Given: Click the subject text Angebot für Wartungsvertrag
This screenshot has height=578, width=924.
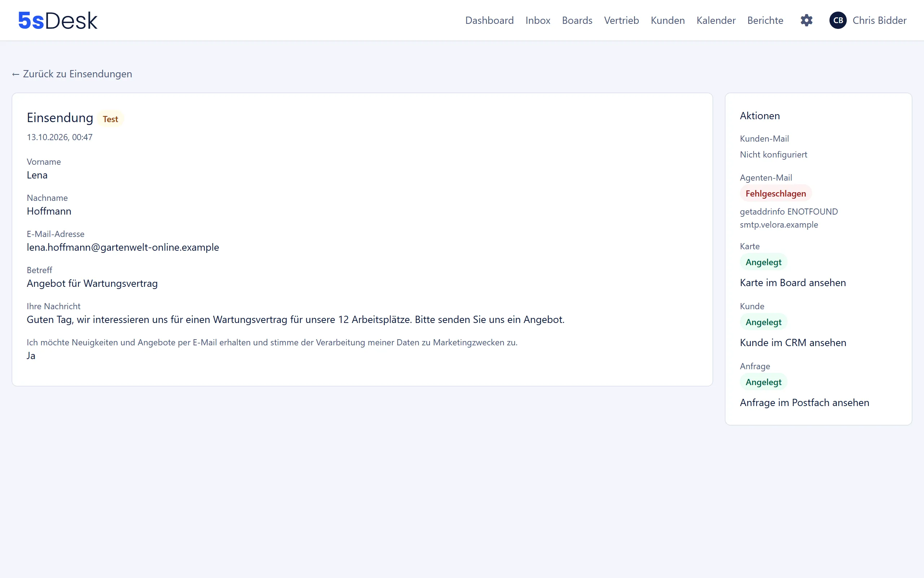Looking at the screenshot, I should (x=92, y=283).
